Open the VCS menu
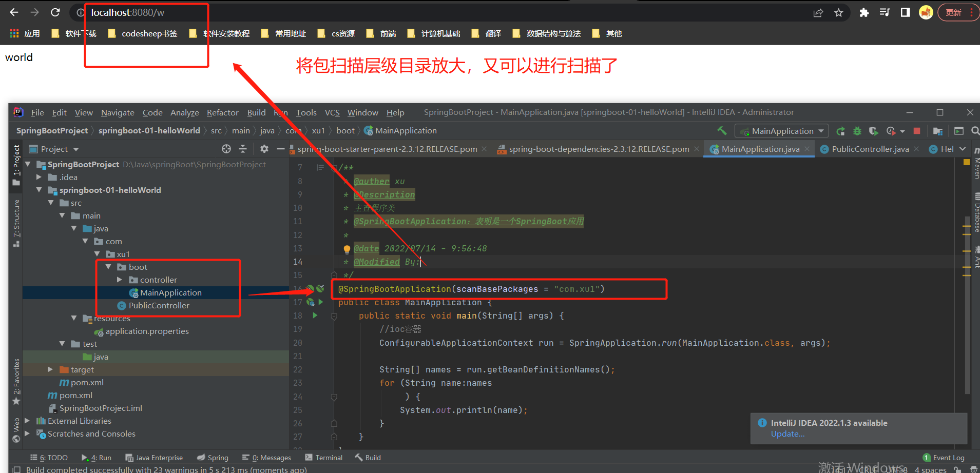Image resolution: width=980 pixels, height=473 pixels. [332, 112]
